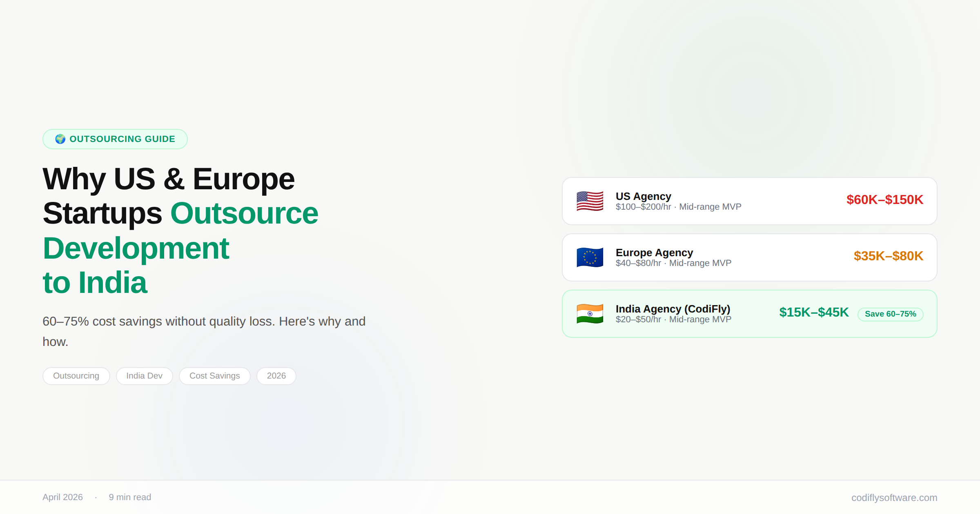Click the 'Why US & Europe' headline line
The image size is (980, 514).
click(x=169, y=179)
